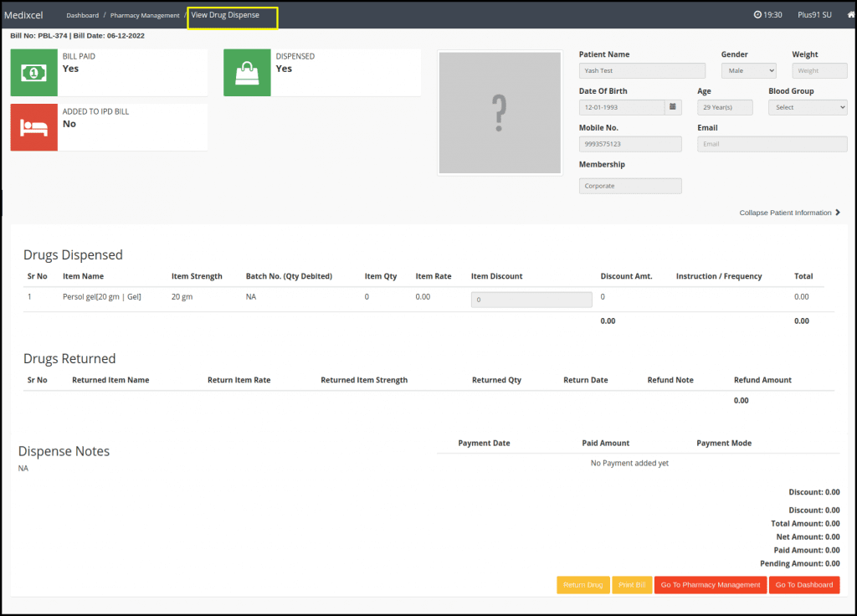Screen dimensions: 857x616
Task: Click the green Bill Paid money icon
Action: click(33, 73)
